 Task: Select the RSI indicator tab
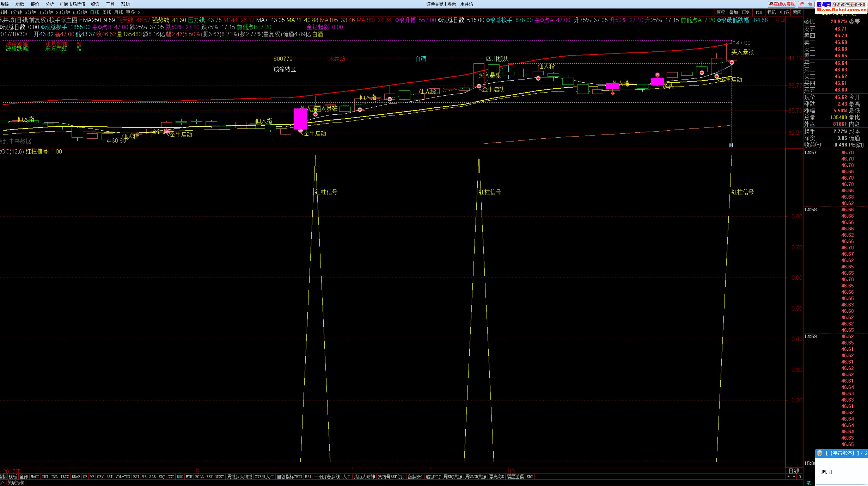136,477
